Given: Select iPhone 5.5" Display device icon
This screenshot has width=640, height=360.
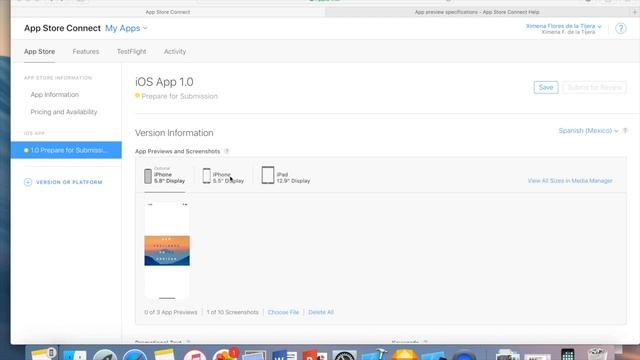Looking at the screenshot, I should coord(207,176).
